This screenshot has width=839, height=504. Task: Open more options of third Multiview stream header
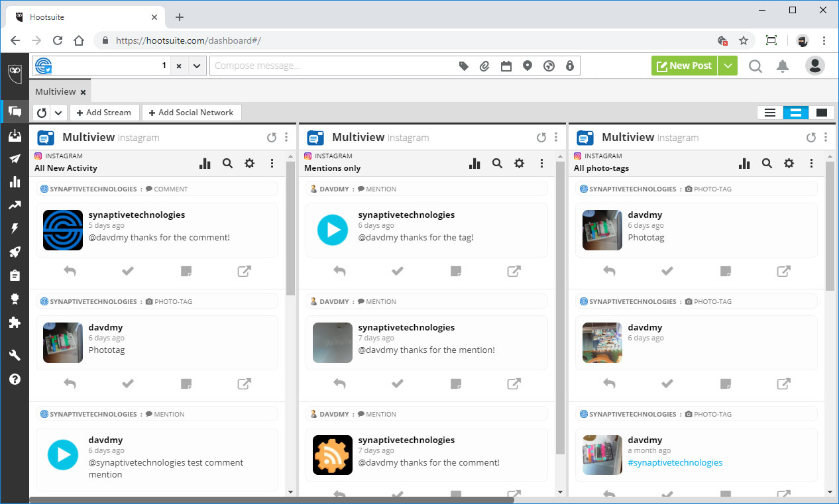826,138
